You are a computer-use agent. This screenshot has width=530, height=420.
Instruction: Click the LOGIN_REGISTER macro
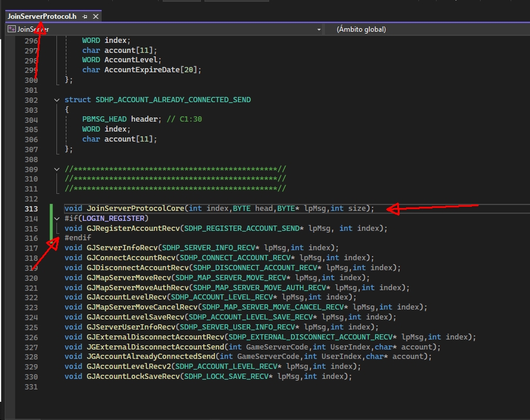pos(113,219)
